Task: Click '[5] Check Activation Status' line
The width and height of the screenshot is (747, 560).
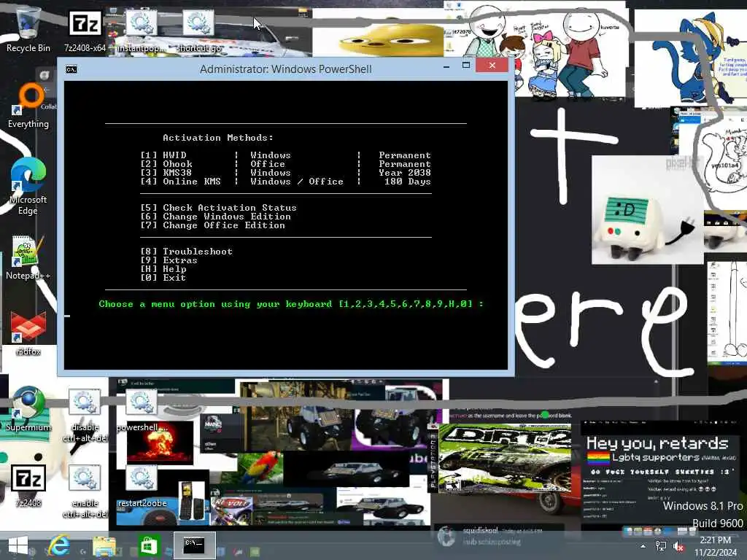Action: pos(218,208)
